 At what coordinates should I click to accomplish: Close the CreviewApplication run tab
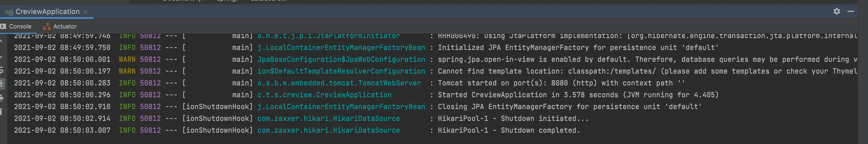tap(86, 12)
